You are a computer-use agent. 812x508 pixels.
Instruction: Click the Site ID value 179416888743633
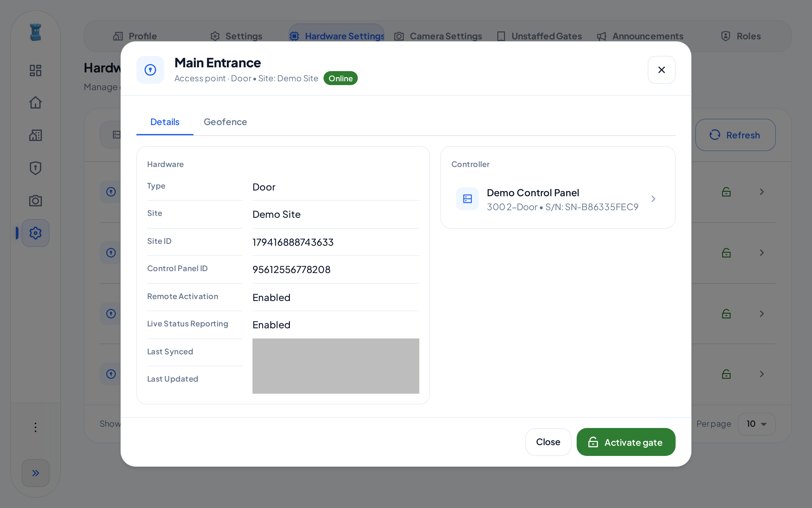point(293,242)
